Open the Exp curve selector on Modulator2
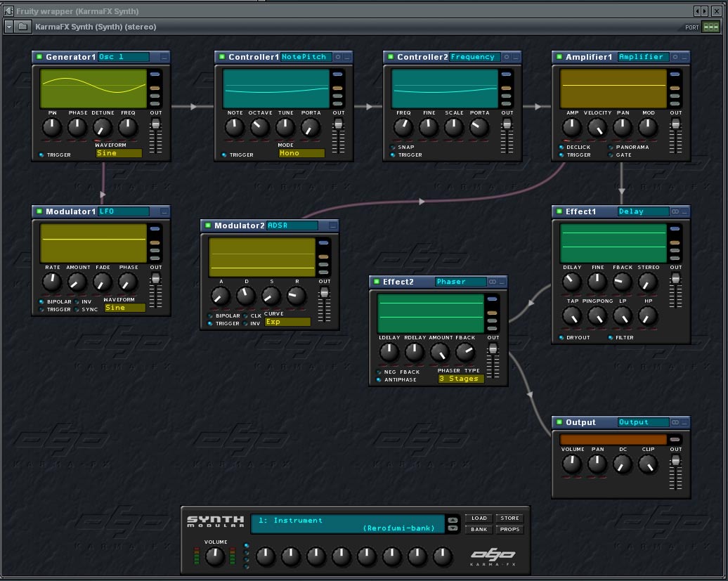 (287, 322)
